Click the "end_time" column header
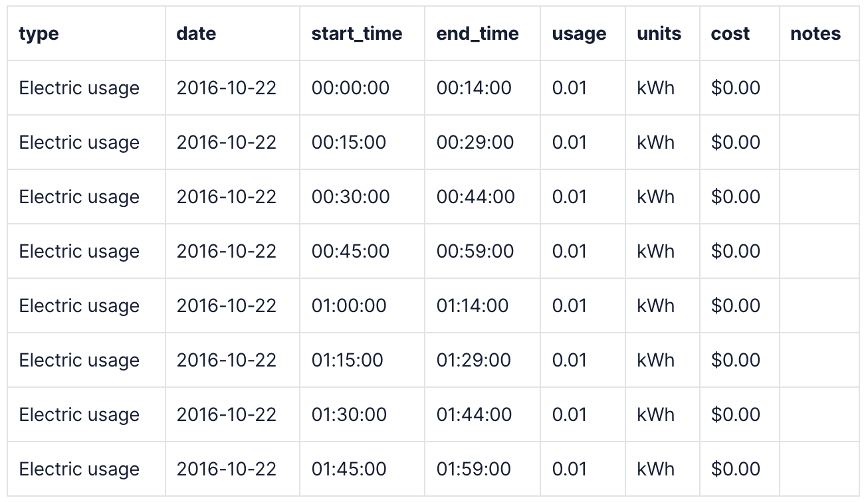This screenshot has width=868, height=502. coord(477,34)
